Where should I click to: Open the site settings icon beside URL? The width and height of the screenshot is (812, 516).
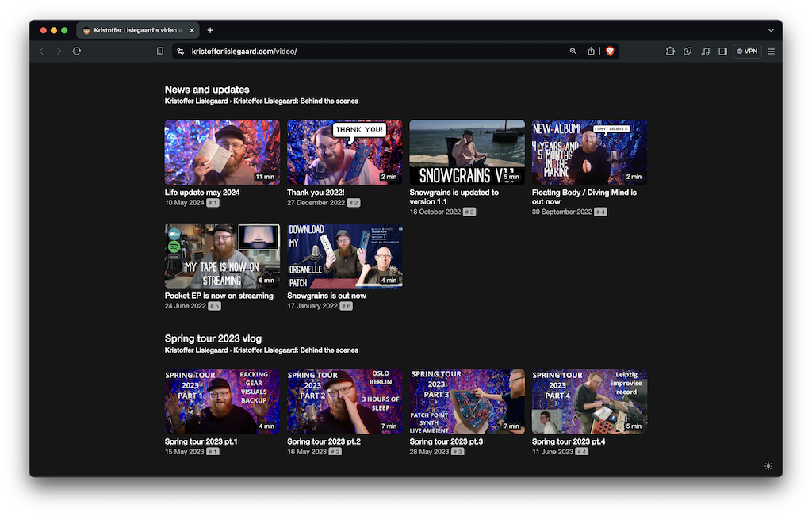[180, 51]
